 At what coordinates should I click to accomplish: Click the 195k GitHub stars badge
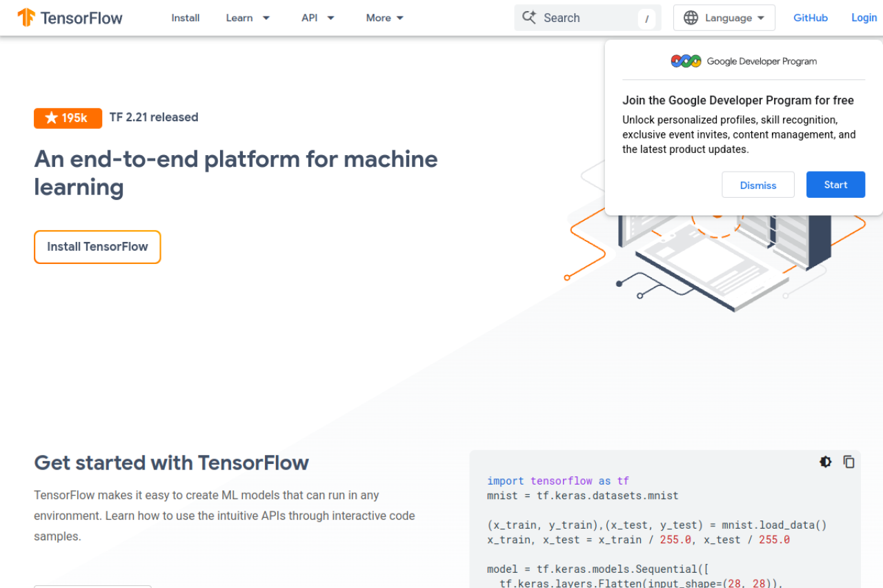(68, 118)
